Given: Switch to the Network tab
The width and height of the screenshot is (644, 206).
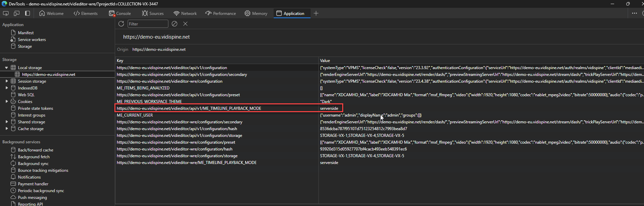Looking at the screenshot, I should click(185, 13).
